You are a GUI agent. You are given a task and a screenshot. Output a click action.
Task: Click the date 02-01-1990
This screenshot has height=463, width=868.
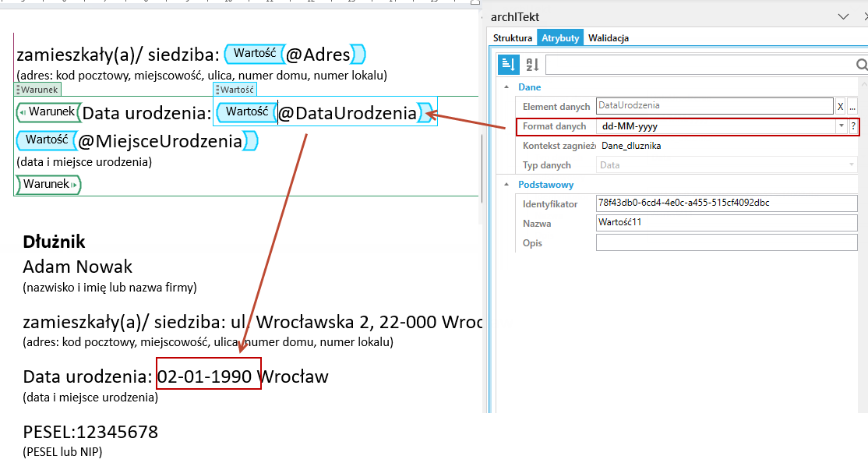pyautogui.click(x=205, y=376)
